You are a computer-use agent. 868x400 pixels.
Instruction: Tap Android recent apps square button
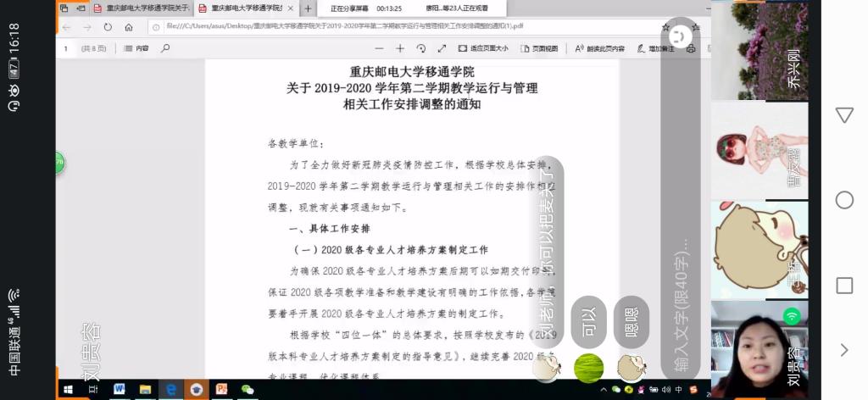coord(844,285)
